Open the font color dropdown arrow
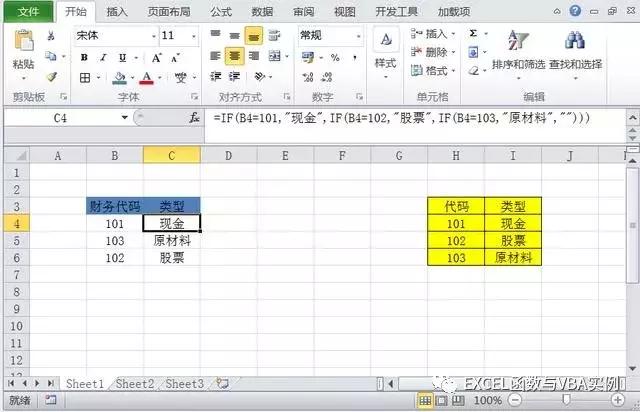 160,77
